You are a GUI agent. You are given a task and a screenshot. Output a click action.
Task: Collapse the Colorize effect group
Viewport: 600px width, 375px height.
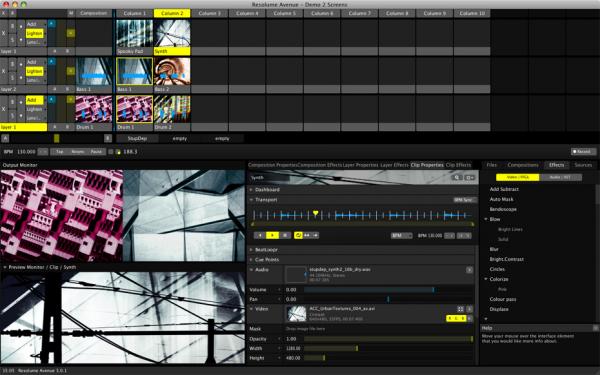click(x=486, y=279)
